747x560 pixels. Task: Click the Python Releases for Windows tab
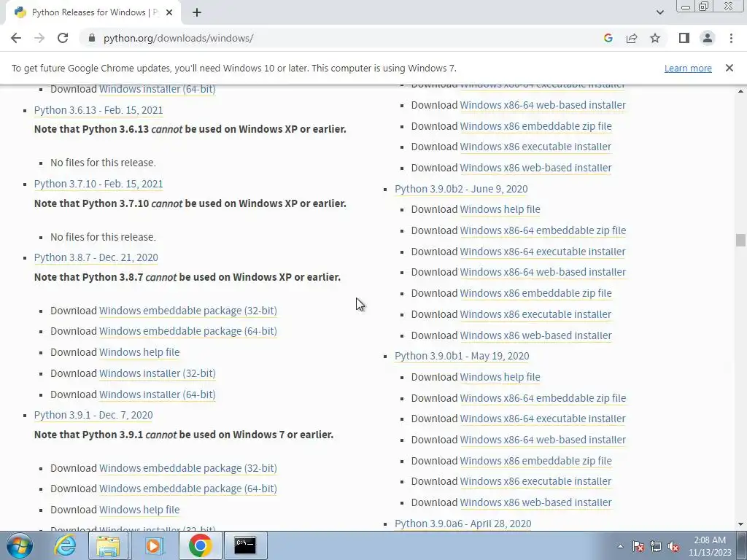(93, 12)
